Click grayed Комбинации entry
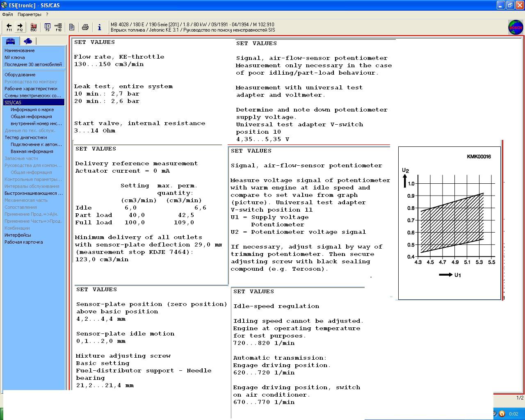The width and height of the screenshot is (525, 420). click(17, 228)
